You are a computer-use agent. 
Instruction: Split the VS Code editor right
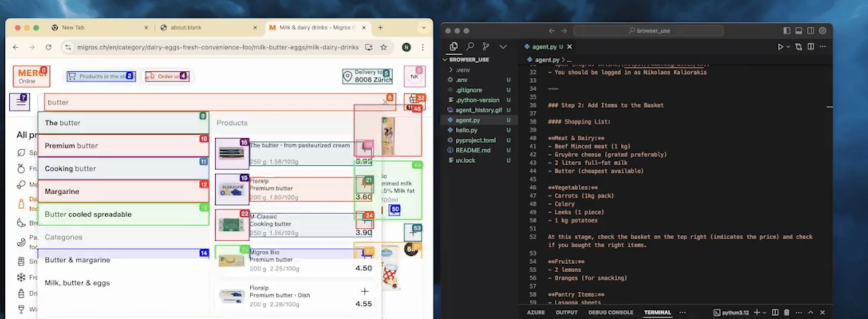click(x=811, y=47)
